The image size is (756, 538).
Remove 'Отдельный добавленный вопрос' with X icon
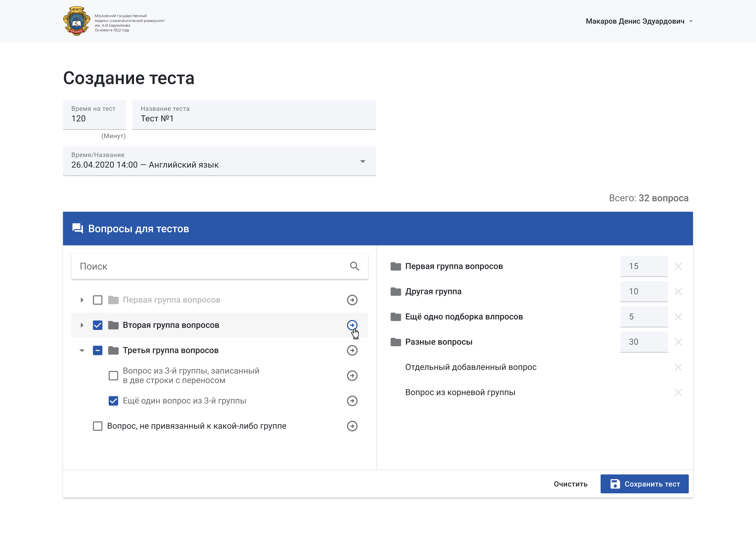coord(678,367)
